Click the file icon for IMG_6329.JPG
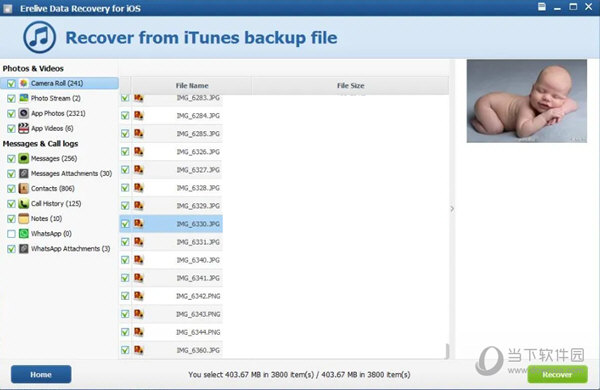Image resolution: width=600 pixels, height=390 pixels. coord(139,206)
